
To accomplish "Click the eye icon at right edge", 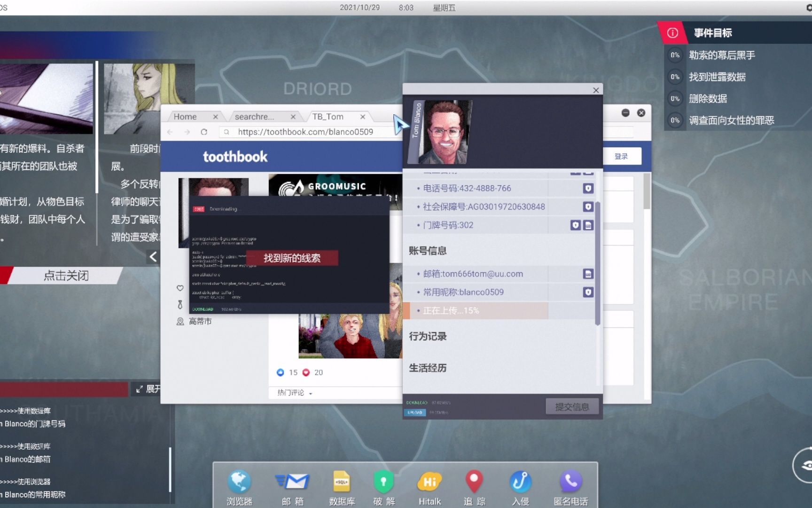I will point(805,466).
